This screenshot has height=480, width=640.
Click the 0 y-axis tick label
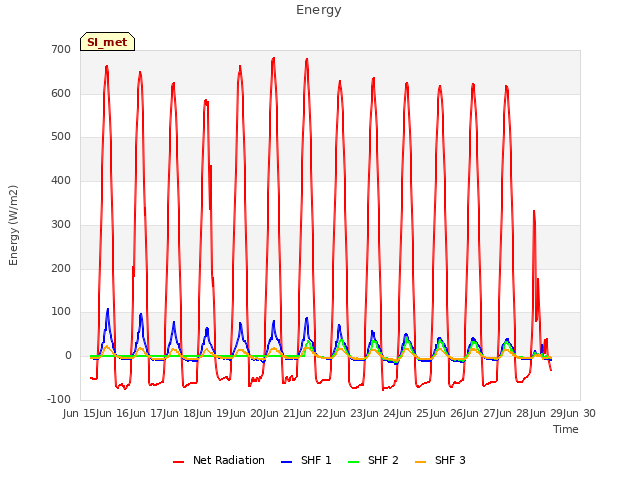(68, 356)
